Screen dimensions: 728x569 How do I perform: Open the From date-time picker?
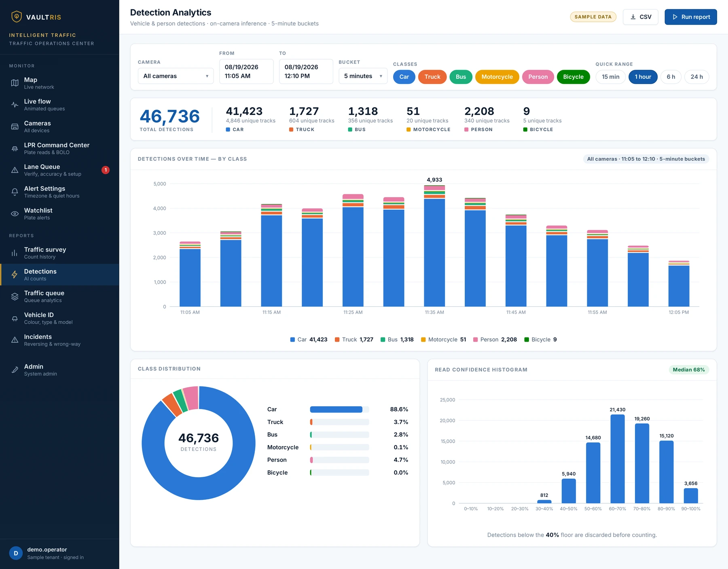point(246,72)
